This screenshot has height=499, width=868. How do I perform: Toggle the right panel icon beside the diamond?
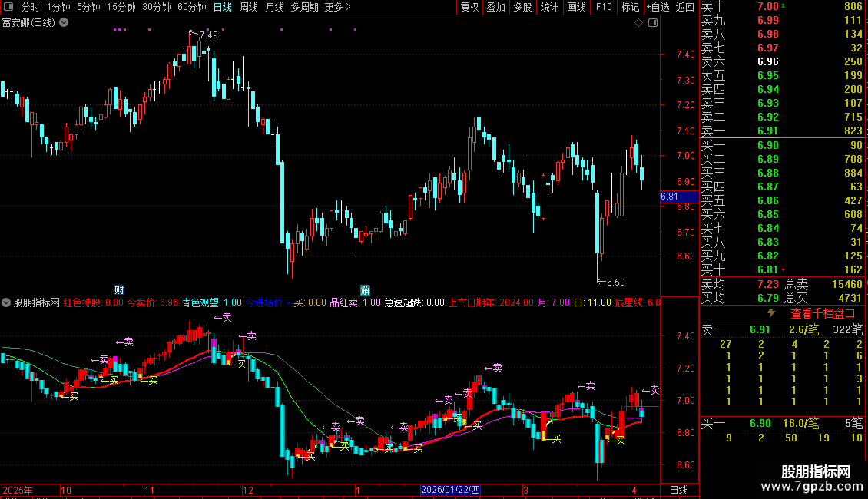(653, 23)
